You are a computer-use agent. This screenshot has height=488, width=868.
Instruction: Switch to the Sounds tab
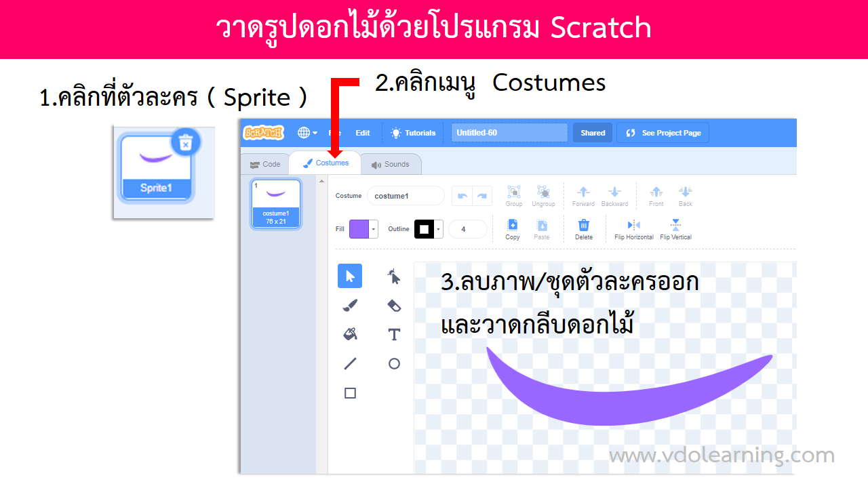point(391,164)
